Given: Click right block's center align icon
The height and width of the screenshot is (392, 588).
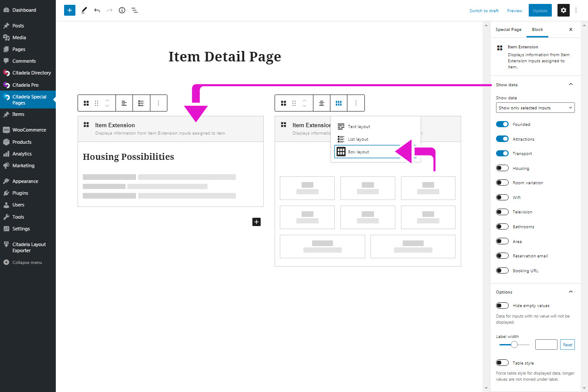Looking at the screenshot, I should 322,103.
